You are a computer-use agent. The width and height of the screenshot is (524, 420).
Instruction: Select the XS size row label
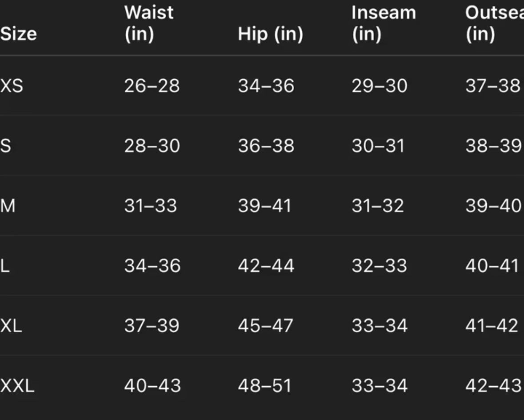[12, 86]
